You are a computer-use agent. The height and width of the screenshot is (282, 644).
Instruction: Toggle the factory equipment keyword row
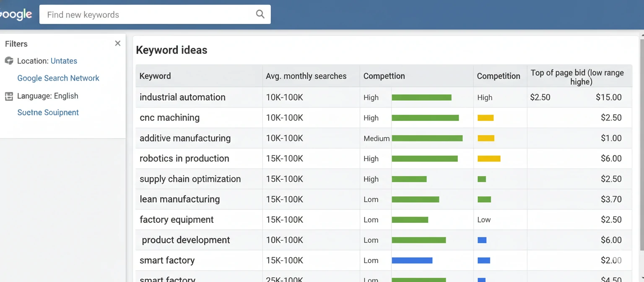[x=177, y=219]
